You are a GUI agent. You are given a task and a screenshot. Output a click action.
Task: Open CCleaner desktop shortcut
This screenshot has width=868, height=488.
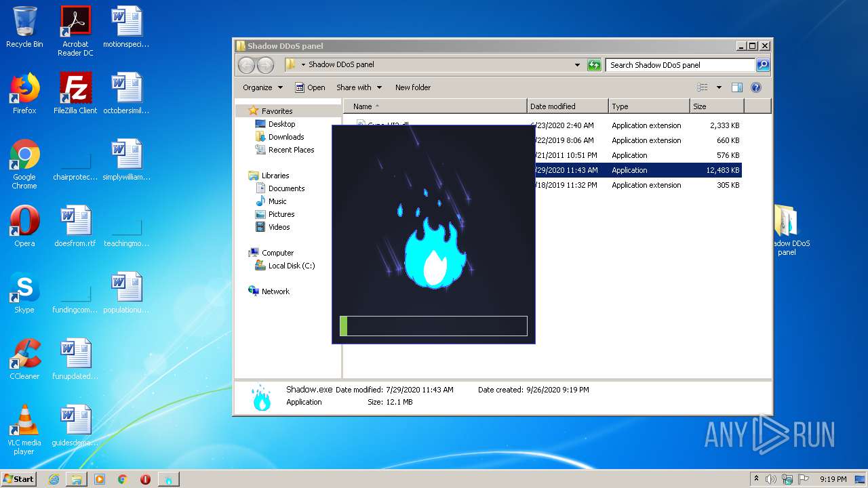point(24,359)
